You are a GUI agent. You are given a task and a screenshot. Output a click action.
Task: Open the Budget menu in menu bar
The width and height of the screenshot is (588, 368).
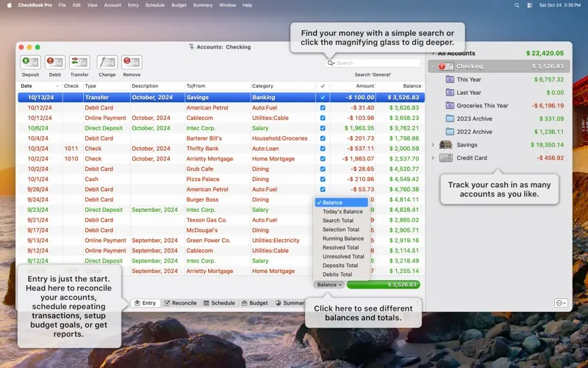(179, 5)
